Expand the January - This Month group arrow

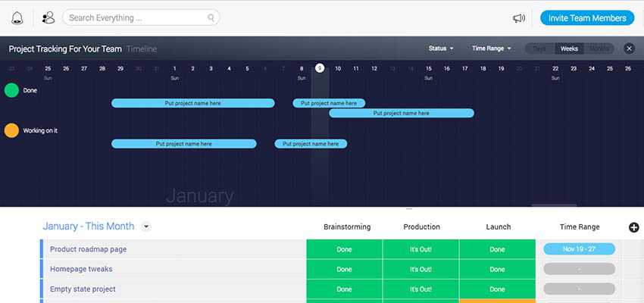pos(146,226)
